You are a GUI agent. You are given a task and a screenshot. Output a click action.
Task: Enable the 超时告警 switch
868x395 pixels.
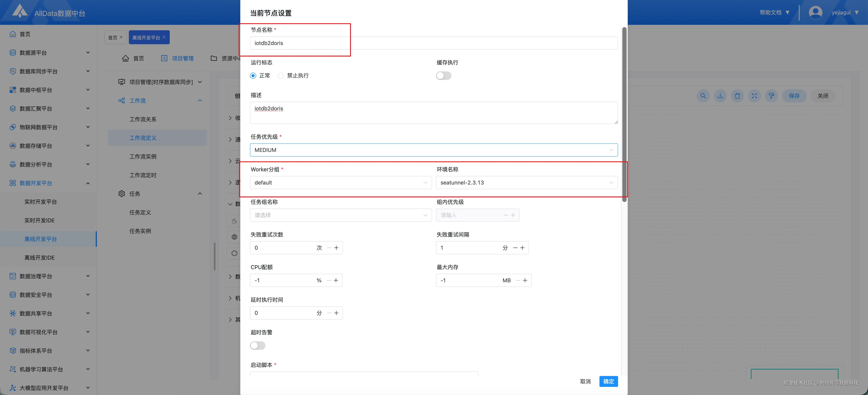[x=257, y=345]
